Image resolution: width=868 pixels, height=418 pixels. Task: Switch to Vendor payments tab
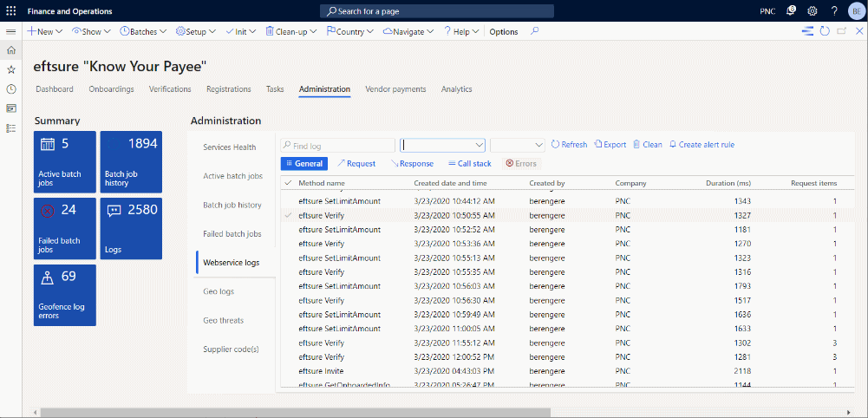[x=395, y=89]
